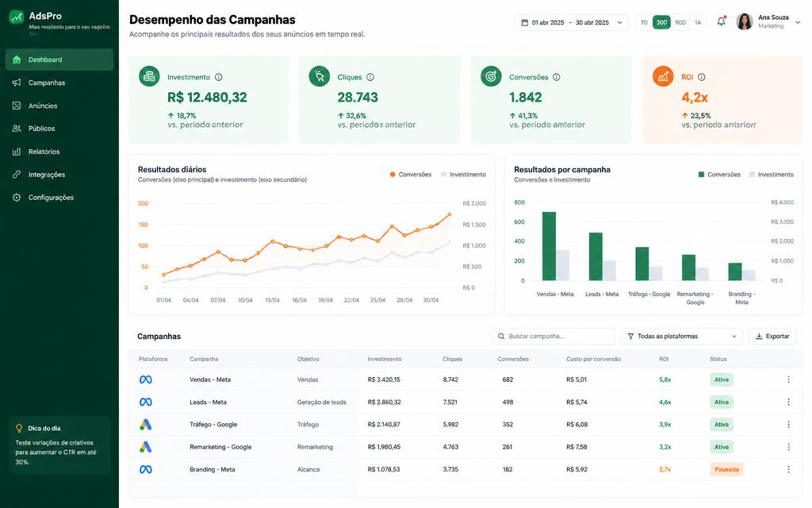Select the 90D time range
812x508 pixels.
pos(680,22)
